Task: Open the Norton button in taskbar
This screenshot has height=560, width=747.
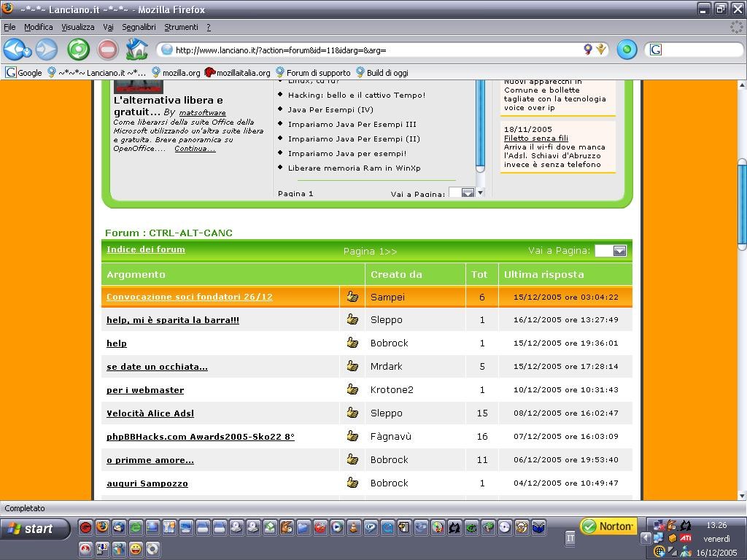Action: [608, 526]
